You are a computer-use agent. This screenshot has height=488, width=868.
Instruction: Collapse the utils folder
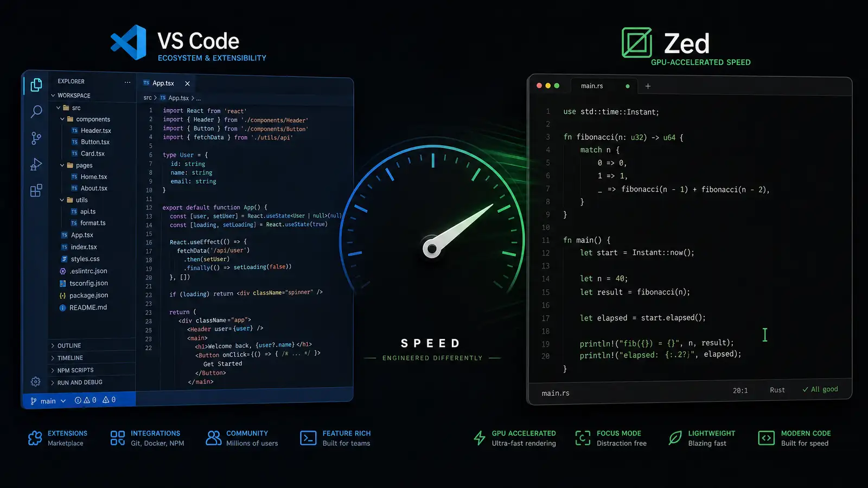(74, 200)
